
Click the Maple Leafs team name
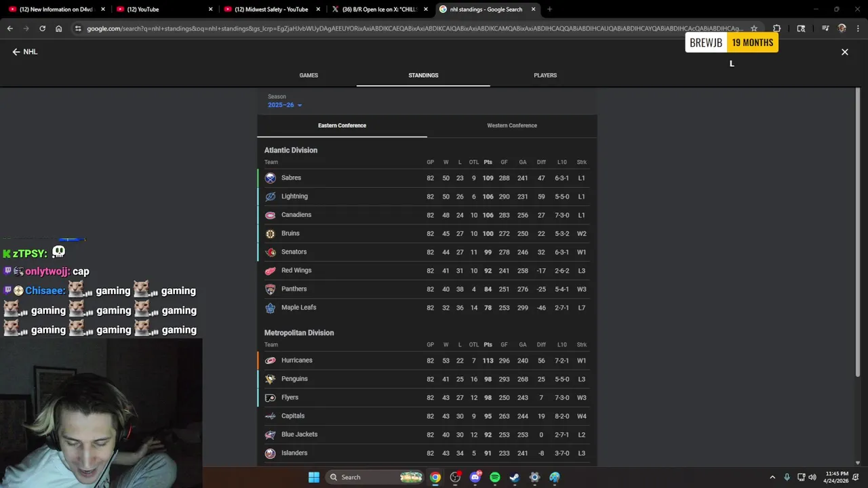pyautogui.click(x=299, y=308)
